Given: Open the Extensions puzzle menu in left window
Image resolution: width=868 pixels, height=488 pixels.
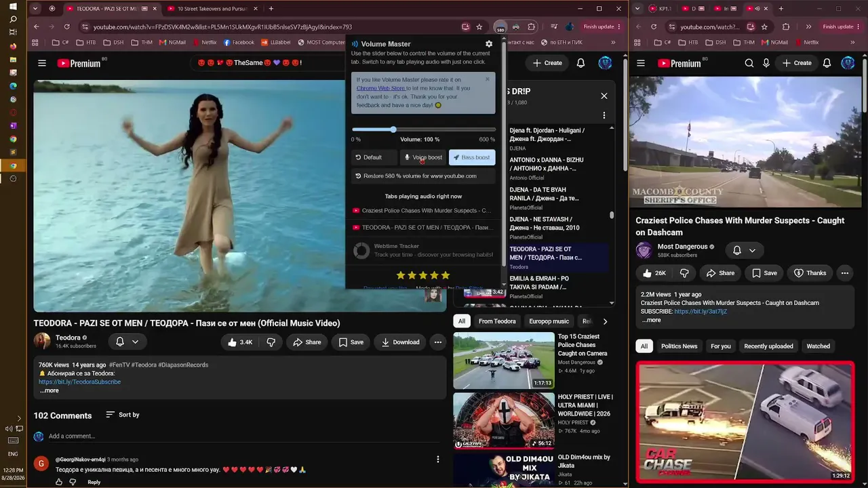Looking at the screenshot, I should [532, 27].
